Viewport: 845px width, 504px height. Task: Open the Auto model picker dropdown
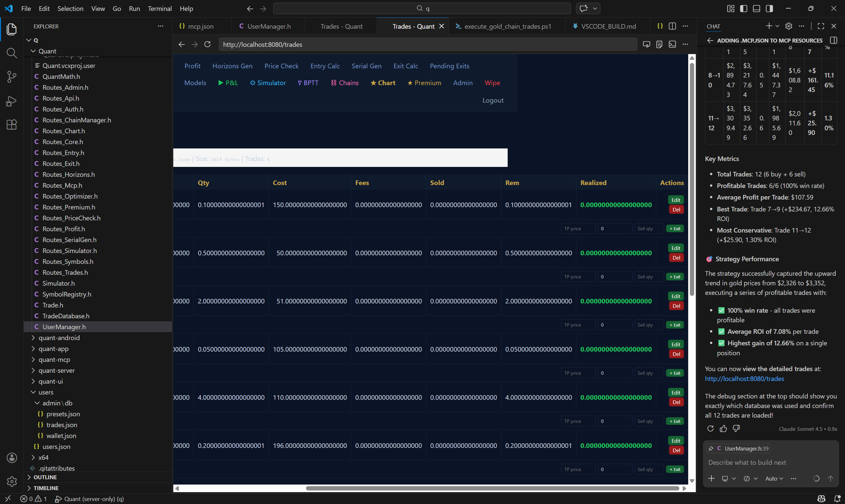tap(774, 478)
